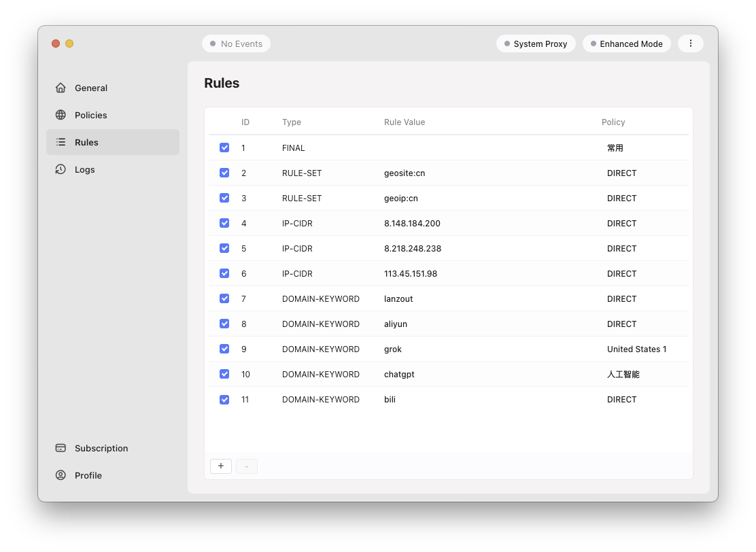Open the three-dot options menu
Image resolution: width=756 pixels, height=552 pixels.
(x=691, y=43)
